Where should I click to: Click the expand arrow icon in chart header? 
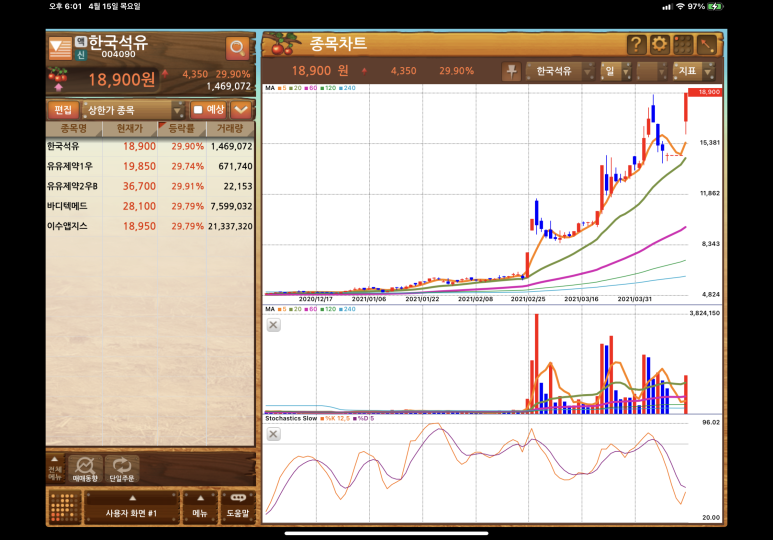(x=706, y=45)
